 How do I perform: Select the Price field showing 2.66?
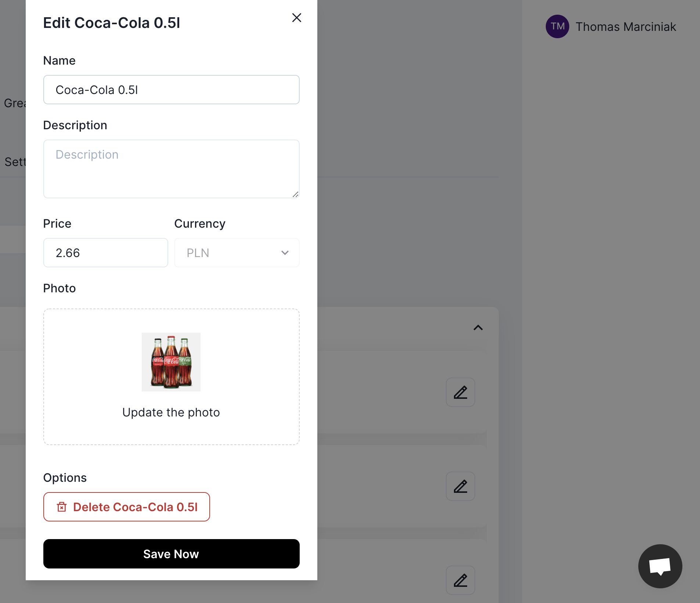pos(105,253)
